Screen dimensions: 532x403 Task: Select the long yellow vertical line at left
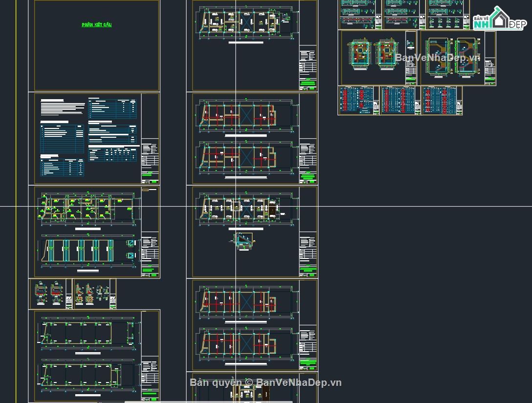coord(16,201)
